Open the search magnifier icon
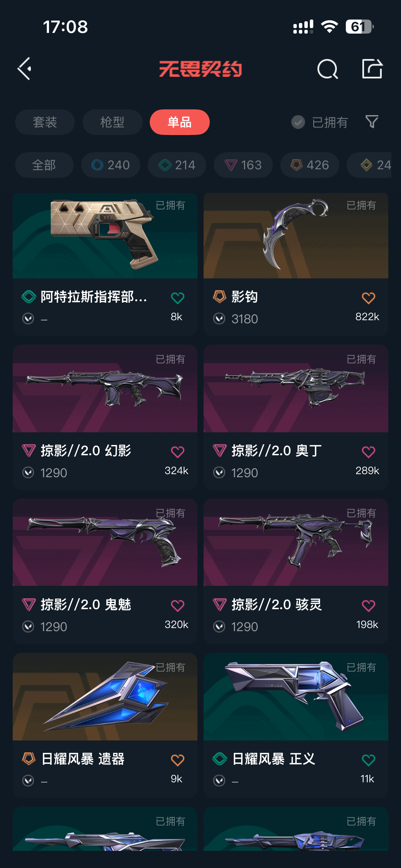The height and width of the screenshot is (868, 401). point(327,69)
